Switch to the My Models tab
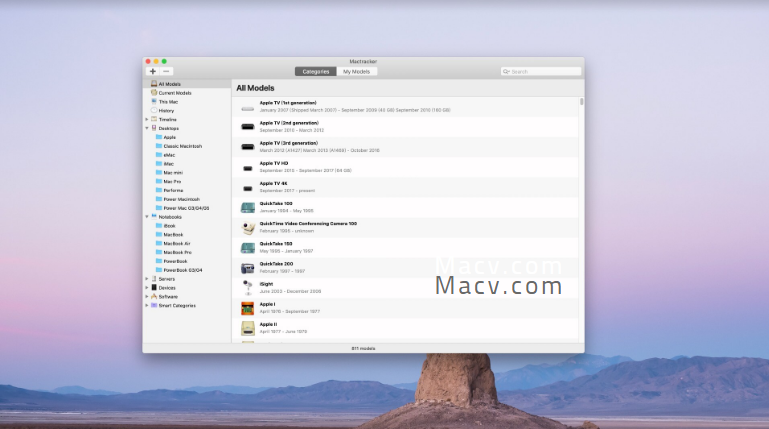This screenshot has height=429, width=769. [357, 72]
